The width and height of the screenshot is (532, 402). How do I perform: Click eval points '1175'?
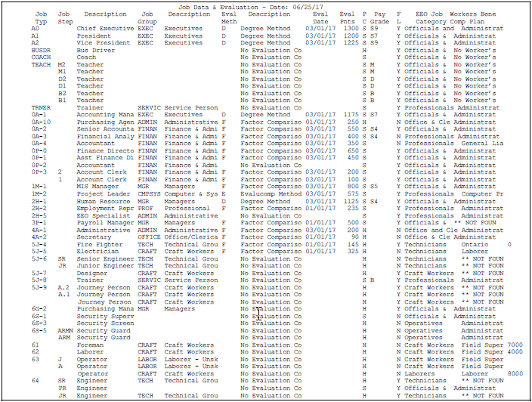(351, 115)
